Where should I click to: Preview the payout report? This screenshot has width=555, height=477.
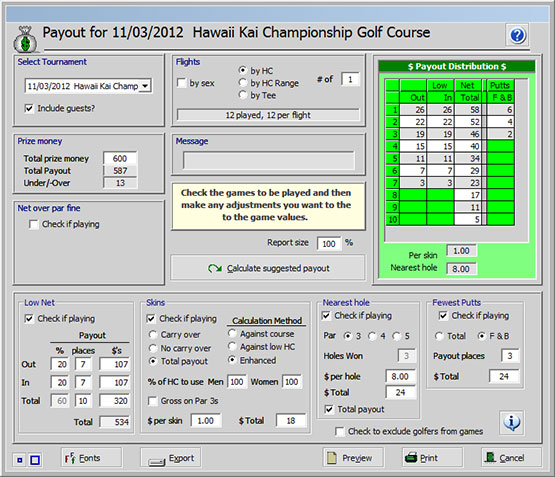353,458
